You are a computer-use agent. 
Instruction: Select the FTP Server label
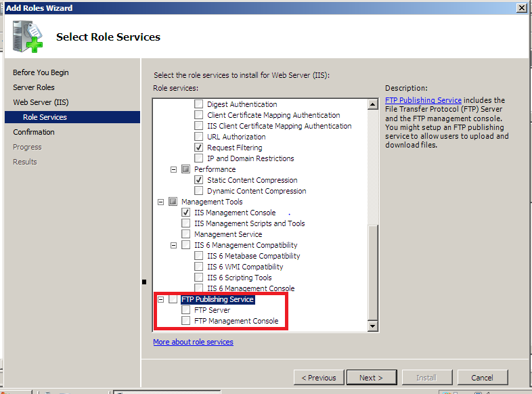point(212,310)
